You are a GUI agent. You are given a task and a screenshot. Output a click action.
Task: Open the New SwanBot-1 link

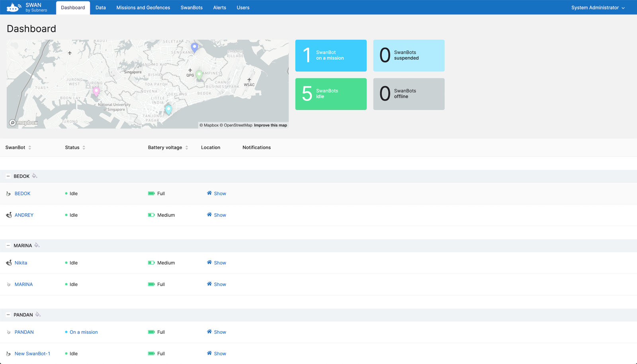point(32,354)
